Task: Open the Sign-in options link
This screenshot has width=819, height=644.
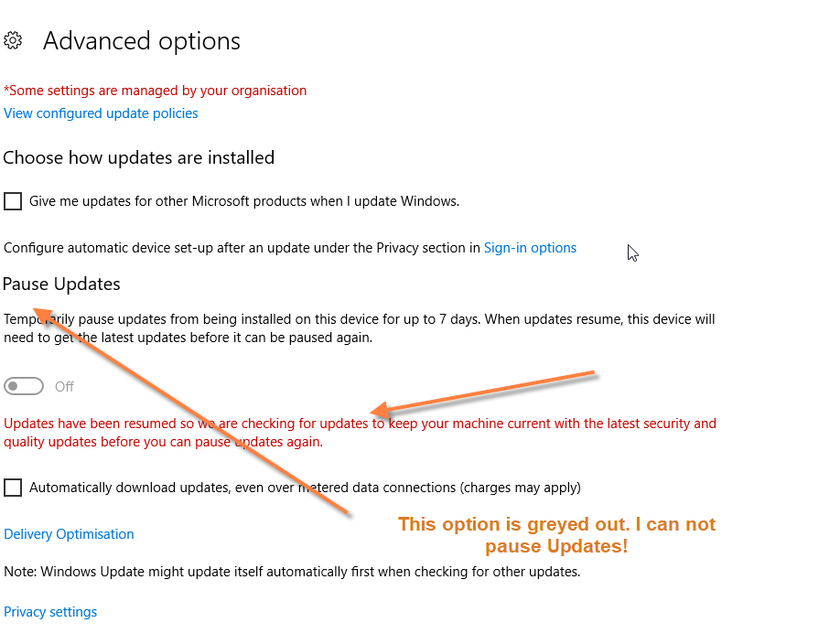Action: pos(530,248)
